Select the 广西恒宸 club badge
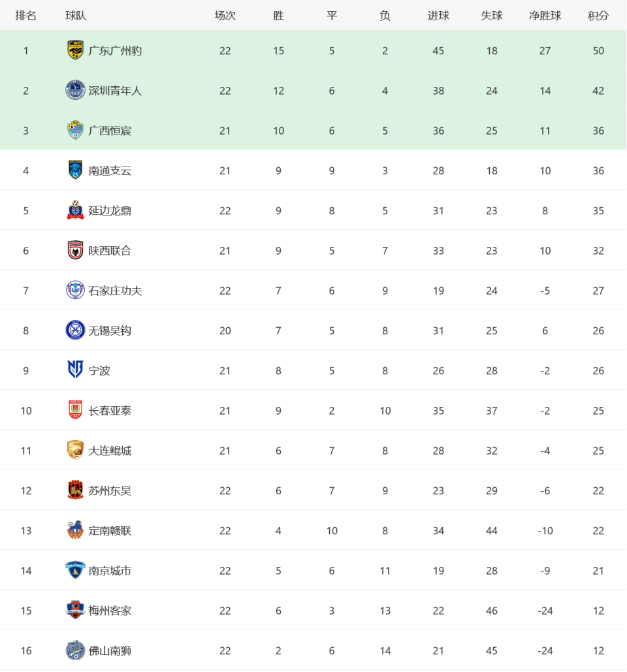 [75, 131]
